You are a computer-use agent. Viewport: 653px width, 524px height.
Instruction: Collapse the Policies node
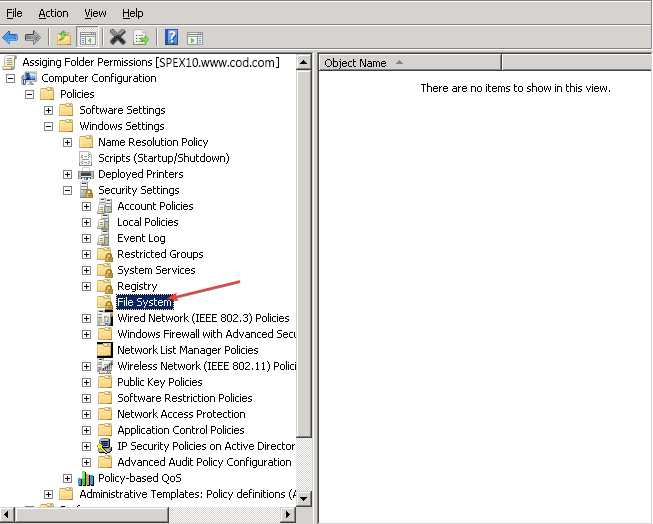coord(29,94)
